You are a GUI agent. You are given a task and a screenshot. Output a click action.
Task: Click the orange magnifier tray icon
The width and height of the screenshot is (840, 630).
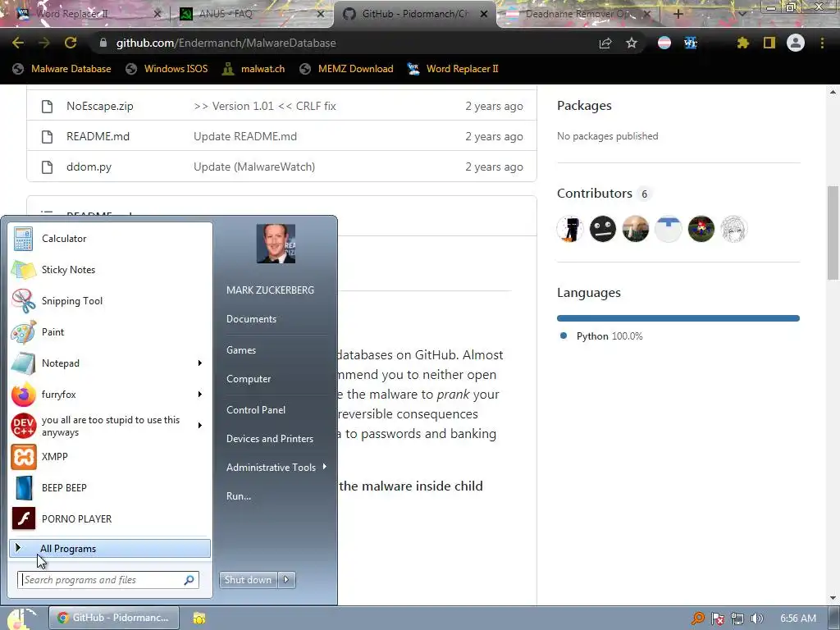click(x=697, y=619)
